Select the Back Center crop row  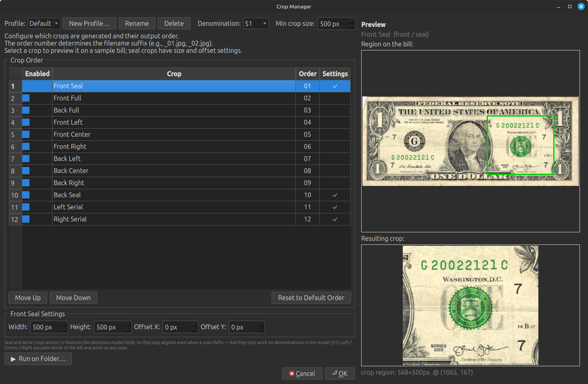click(174, 171)
